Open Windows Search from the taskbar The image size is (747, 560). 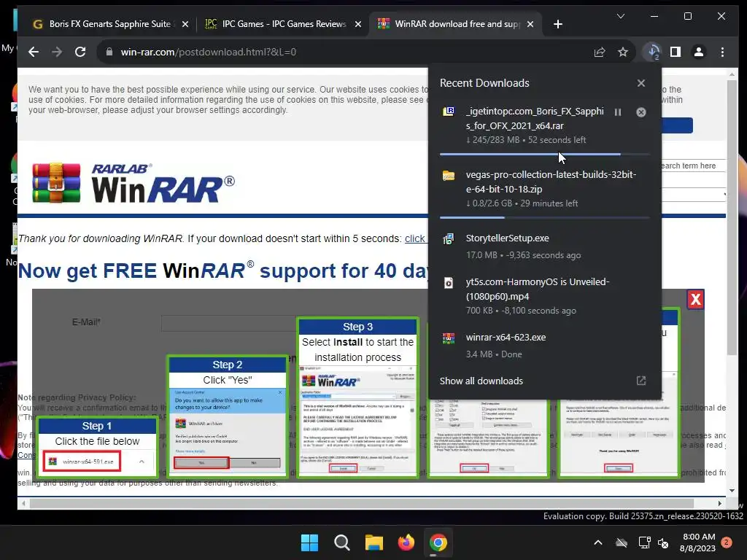click(x=342, y=542)
